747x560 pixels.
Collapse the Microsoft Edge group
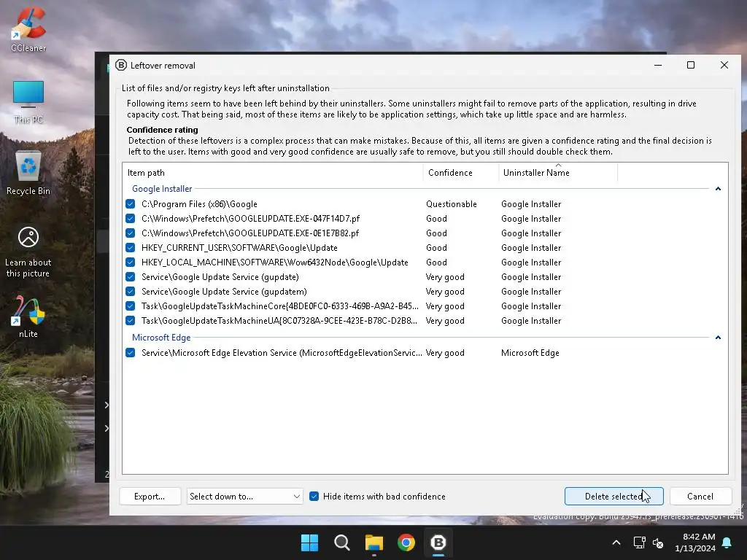718,338
